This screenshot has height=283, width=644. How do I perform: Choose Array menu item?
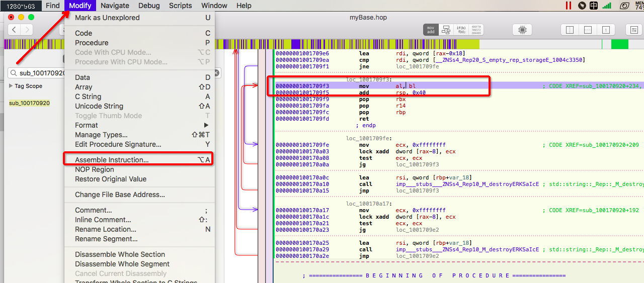139,87
